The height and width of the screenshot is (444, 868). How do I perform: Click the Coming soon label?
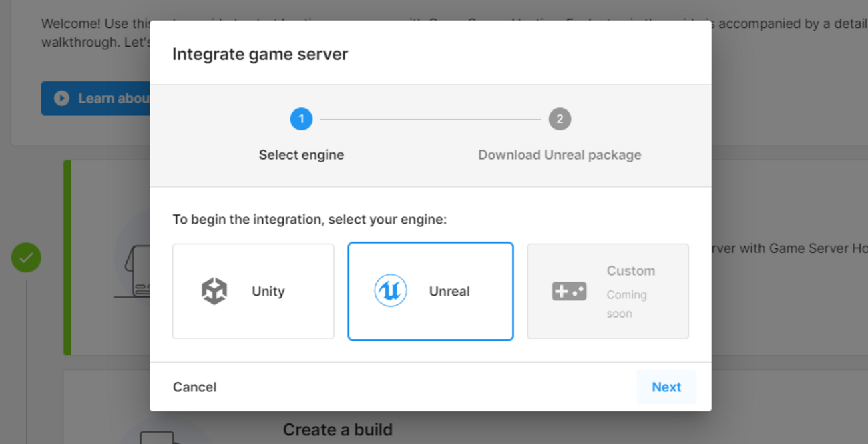(x=626, y=304)
